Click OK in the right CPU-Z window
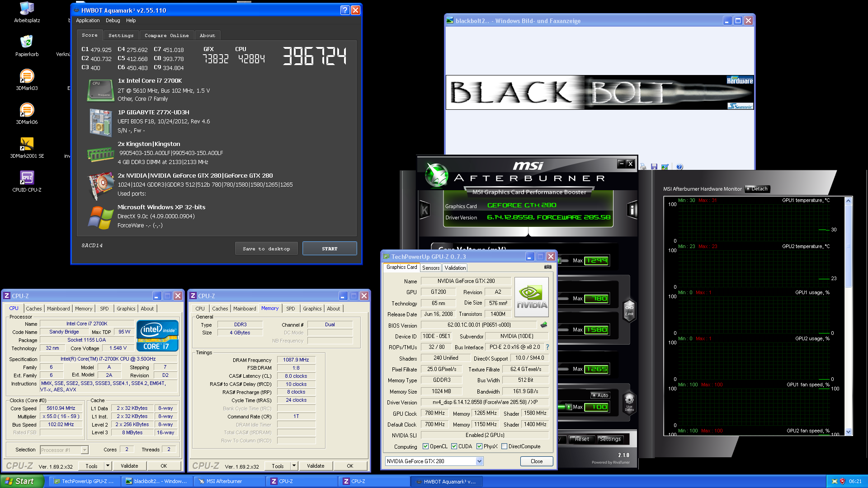 (350, 466)
